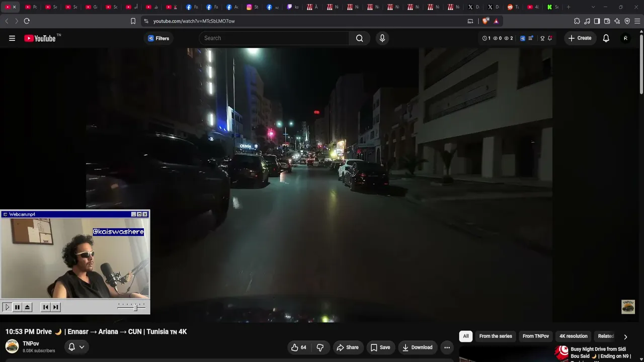Click the clock counter showing 1

[x=486, y=38]
